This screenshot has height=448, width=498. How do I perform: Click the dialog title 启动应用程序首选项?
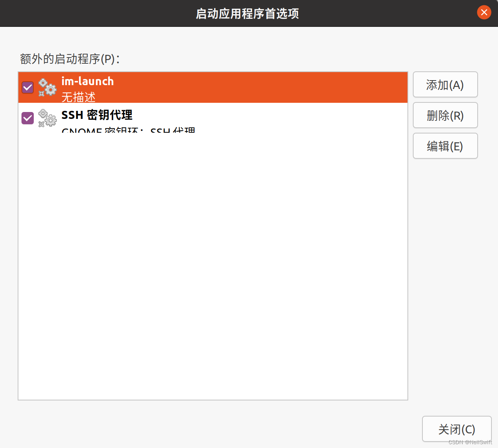tap(247, 13)
